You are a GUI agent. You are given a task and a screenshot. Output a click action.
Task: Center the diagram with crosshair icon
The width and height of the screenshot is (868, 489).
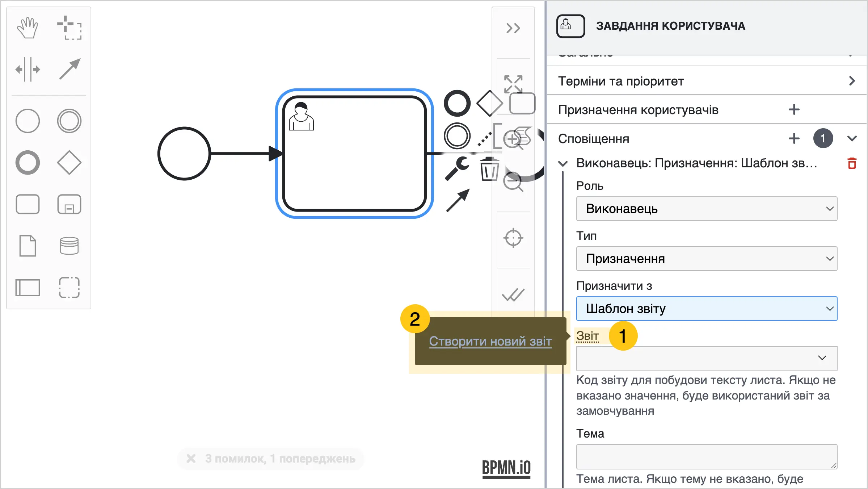coord(513,238)
